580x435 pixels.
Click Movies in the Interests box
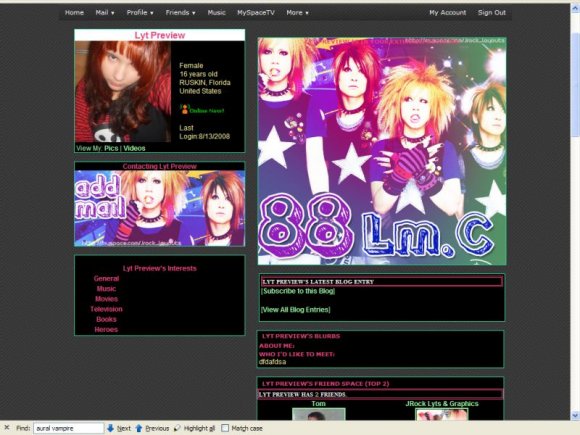(106, 299)
